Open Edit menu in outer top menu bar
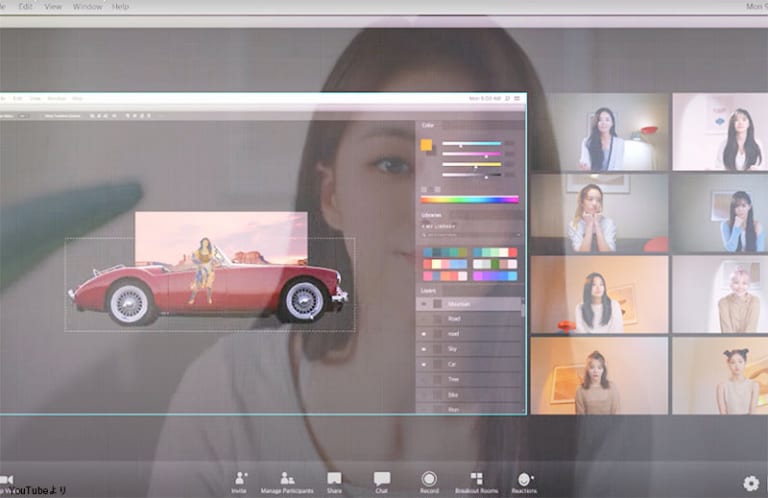Screen dimensions: 768x498 [x=25, y=6]
